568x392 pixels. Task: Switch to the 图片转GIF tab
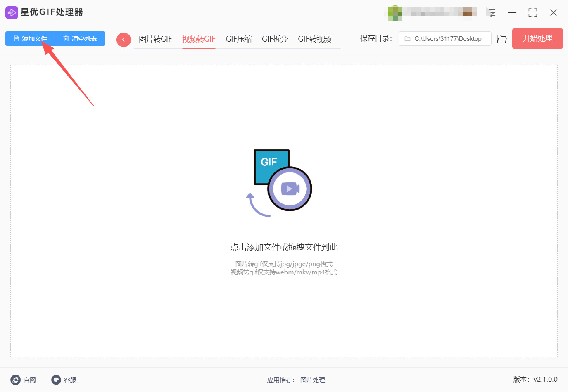(155, 39)
